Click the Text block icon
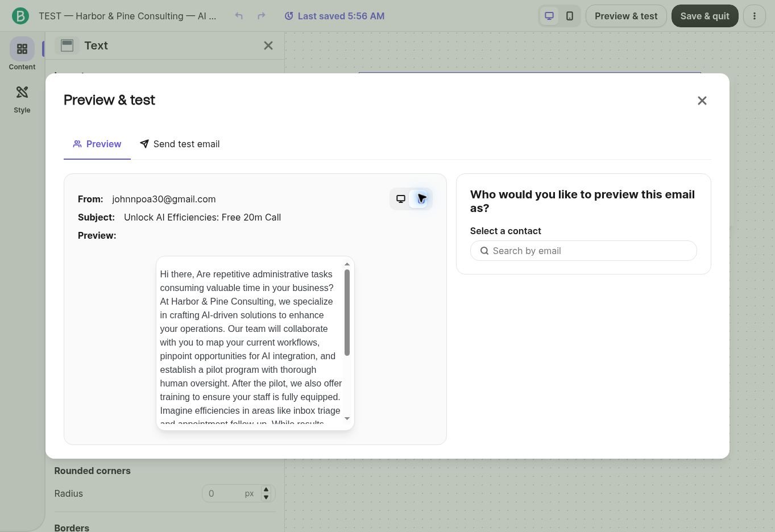Screen dimensions: 775x532 point(67,45)
